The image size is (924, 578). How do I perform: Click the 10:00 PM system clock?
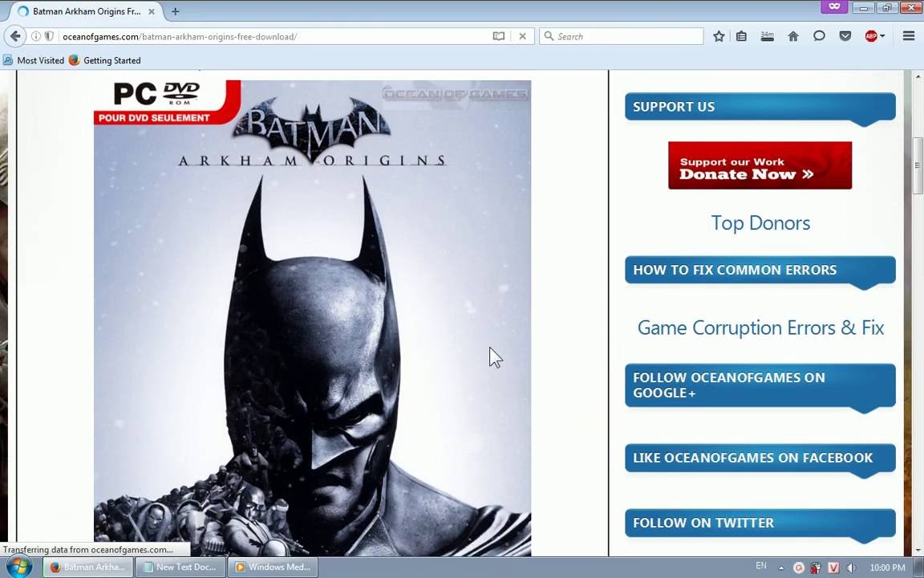point(887,568)
